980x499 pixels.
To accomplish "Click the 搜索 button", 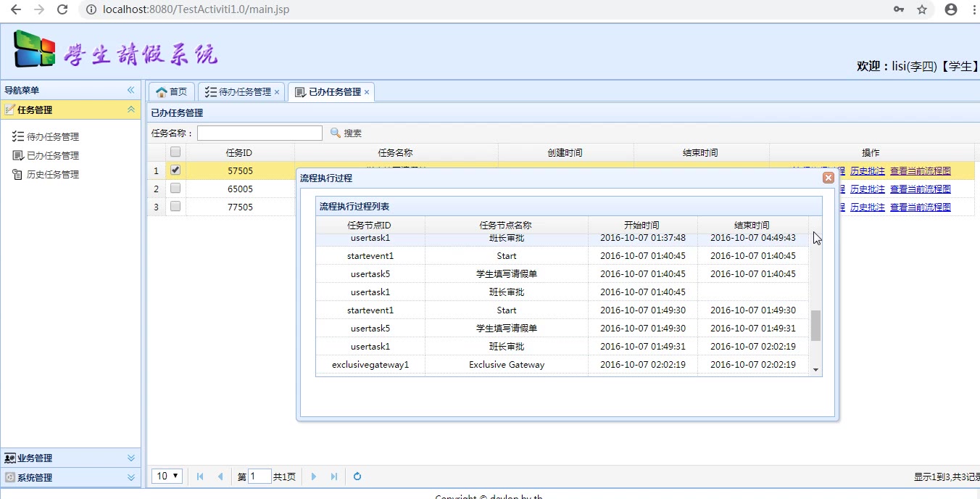I will click(346, 133).
